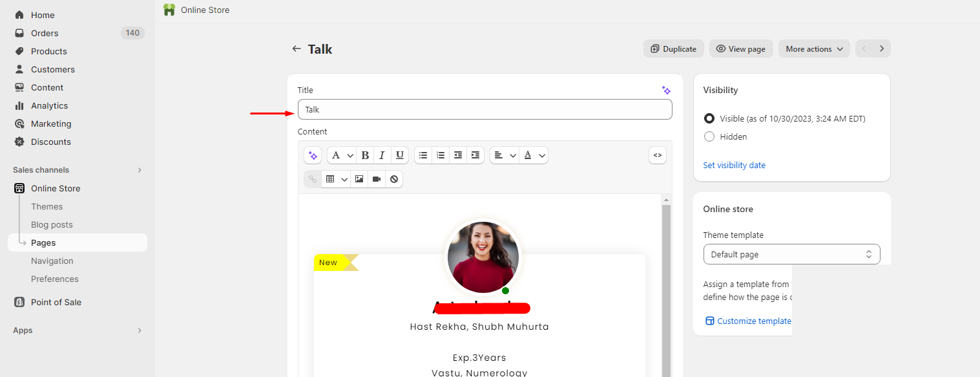Click the text Hast Rekha, Shubh Muhurta
The width and height of the screenshot is (980, 377).
pos(479,327)
